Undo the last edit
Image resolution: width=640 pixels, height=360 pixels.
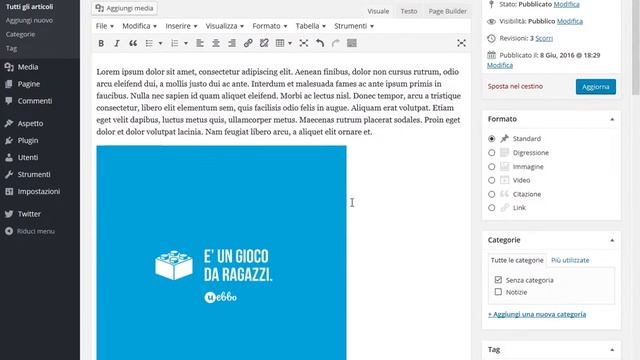coord(320,43)
